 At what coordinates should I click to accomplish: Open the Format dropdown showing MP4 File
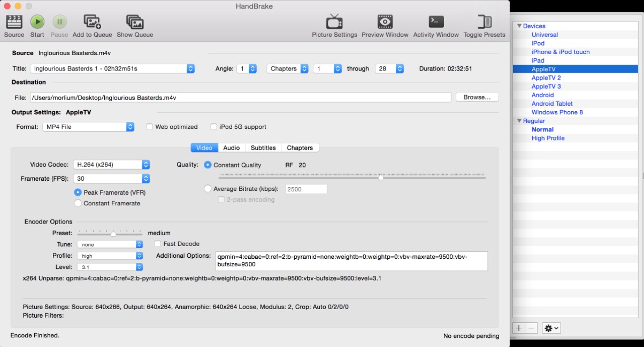88,127
